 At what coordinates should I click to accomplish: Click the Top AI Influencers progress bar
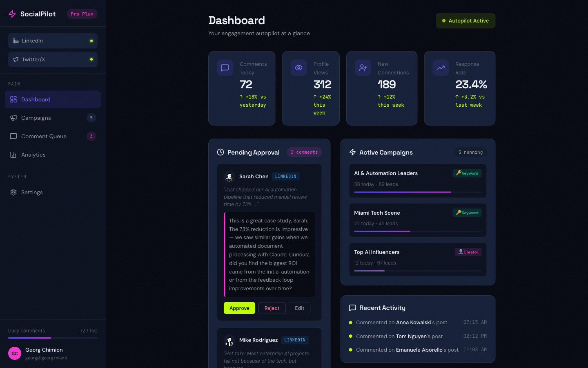[x=418, y=271]
